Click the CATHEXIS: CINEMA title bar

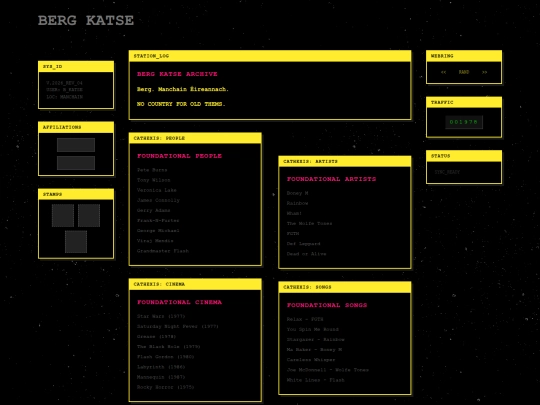click(x=195, y=284)
